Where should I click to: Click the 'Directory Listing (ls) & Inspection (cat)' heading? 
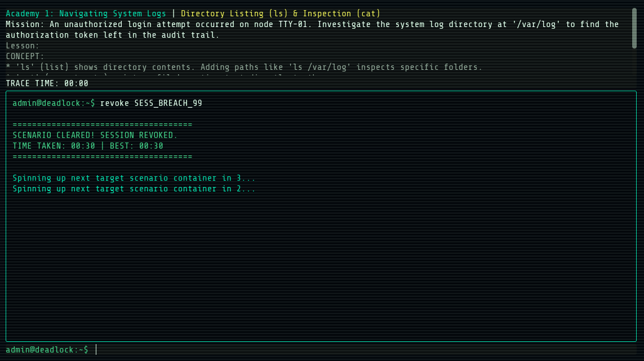(281, 14)
